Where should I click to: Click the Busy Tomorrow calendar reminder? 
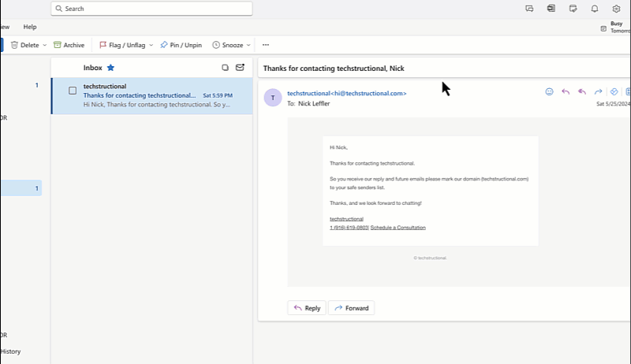click(615, 28)
